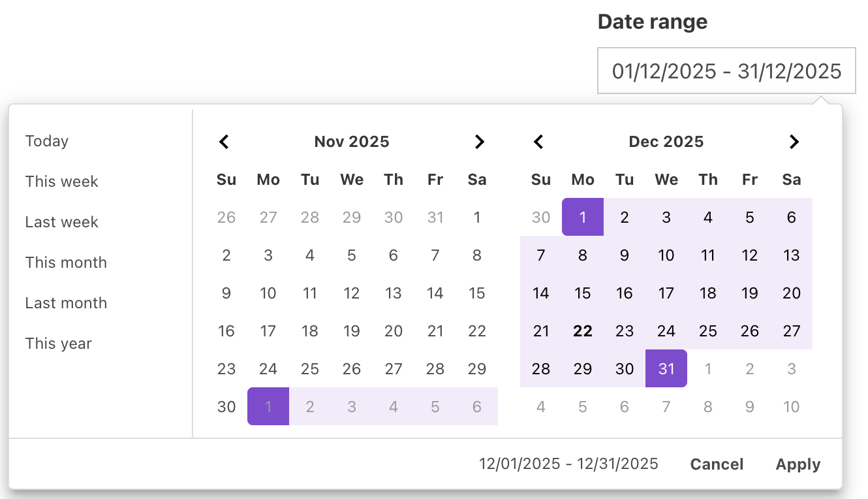This screenshot has height=499, width=868.
Task: Choose the This week preset
Action: 62,182
